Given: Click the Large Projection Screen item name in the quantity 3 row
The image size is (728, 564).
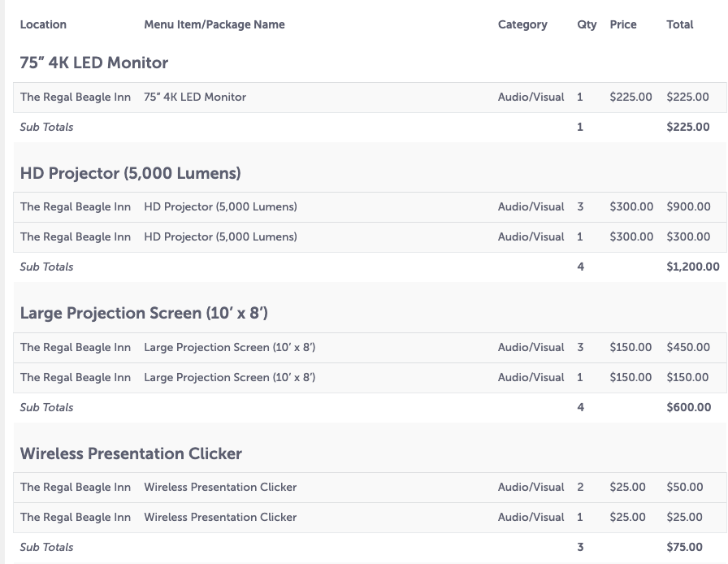Looking at the screenshot, I should click(x=230, y=348).
